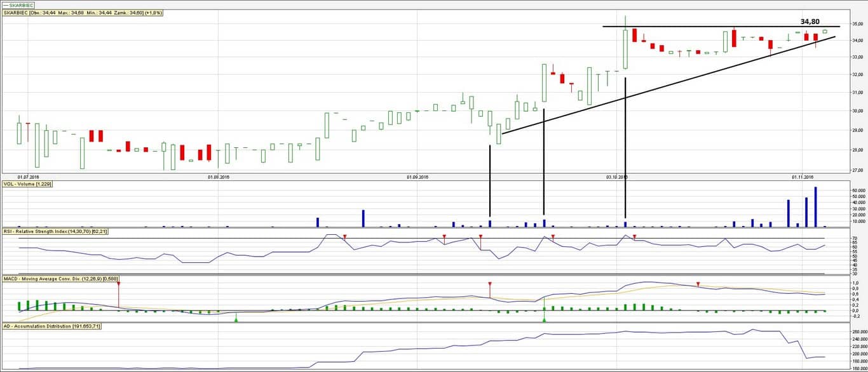Select the 34,80 price annotation text
This screenshot has width=868, height=372.
[813, 21]
